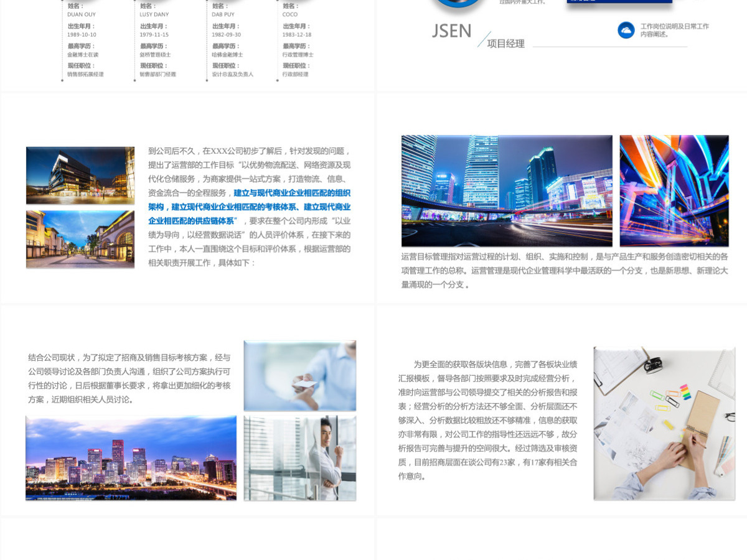Select the name COCO
The width and height of the screenshot is (747, 560).
(290, 14)
